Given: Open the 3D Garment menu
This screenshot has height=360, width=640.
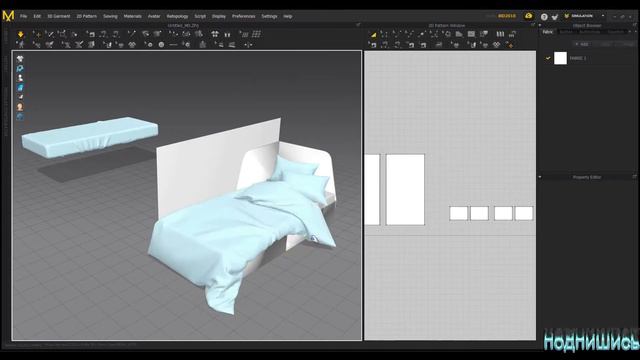Looking at the screenshot, I should point(59,16).
